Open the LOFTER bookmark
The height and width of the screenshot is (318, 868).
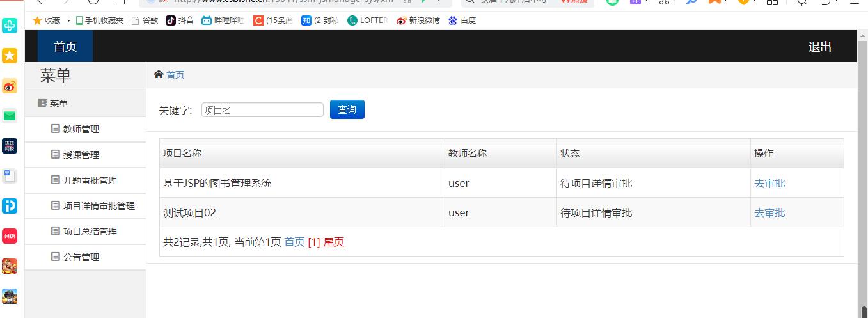point(367,20)
